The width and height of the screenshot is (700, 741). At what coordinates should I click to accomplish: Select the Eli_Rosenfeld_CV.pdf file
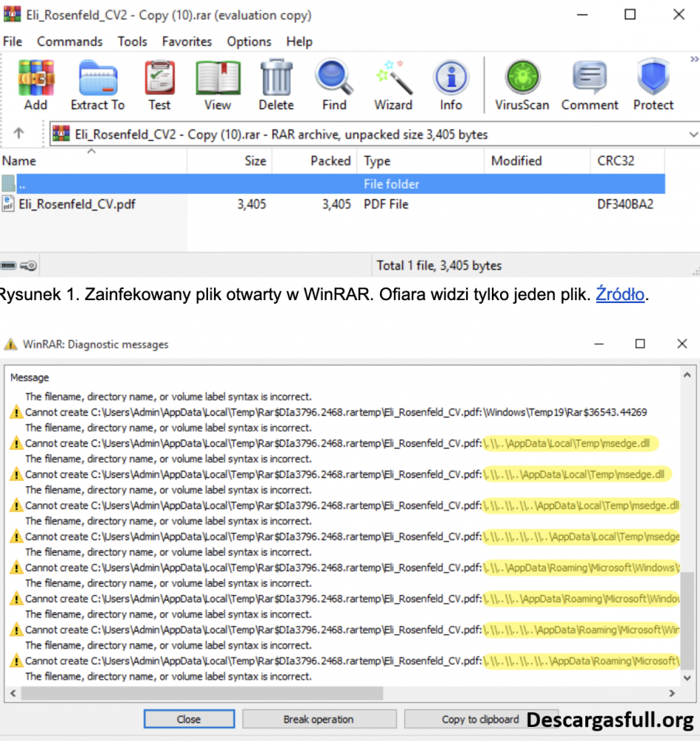coord(76,205)
